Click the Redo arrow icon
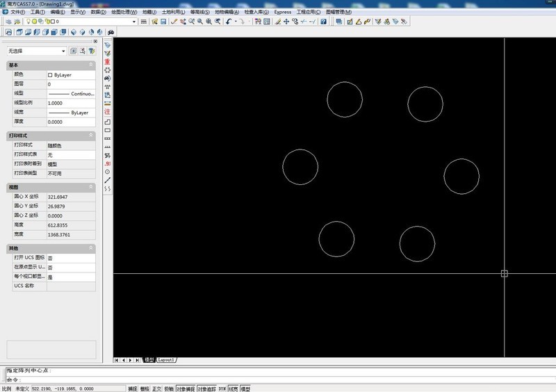The width and height of the screenshot is (556, 392). click(242, 22)
